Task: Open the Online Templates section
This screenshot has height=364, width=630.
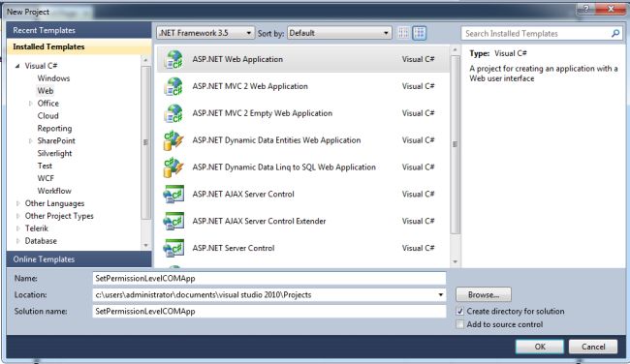Action: [79, 259]
